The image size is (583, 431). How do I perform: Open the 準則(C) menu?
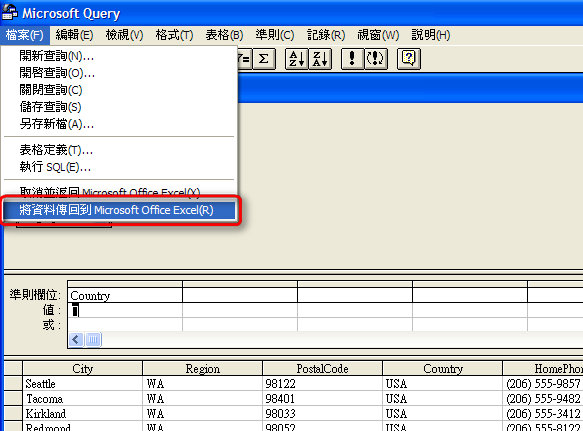(x=275, y=35)
